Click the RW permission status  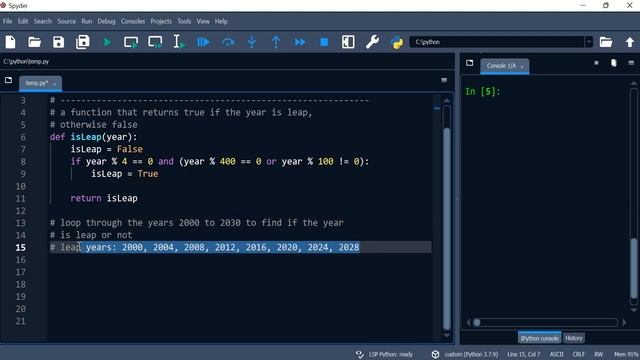tap(598, 354)
